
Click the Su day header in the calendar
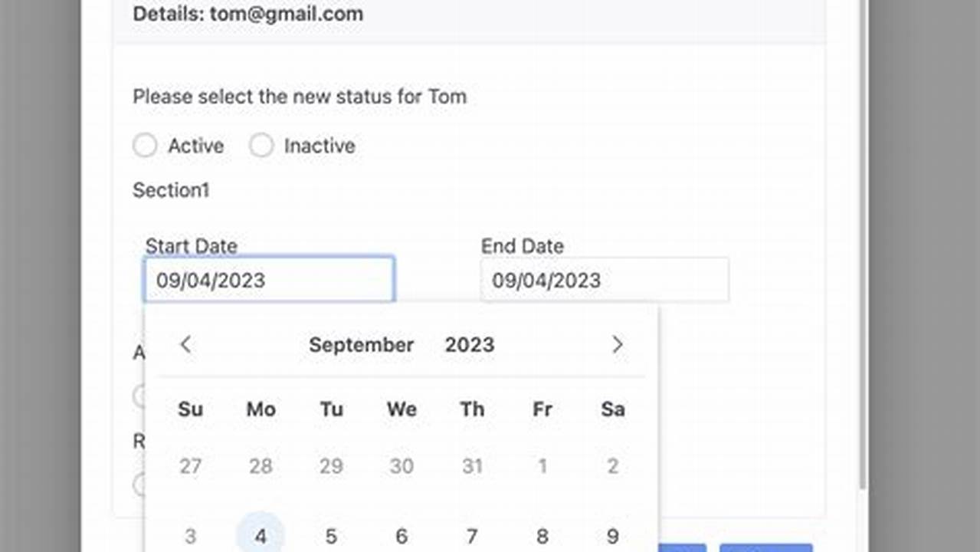[190, 409]
